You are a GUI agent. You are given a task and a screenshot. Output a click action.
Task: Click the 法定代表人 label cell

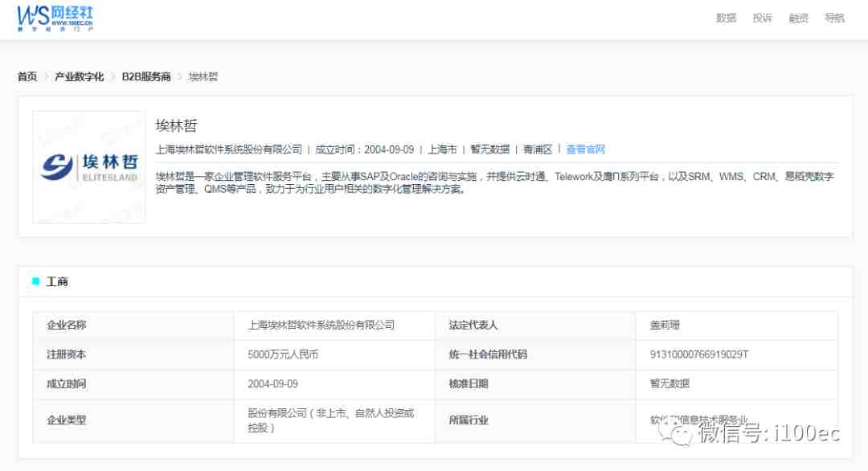(x=535, y=326)
